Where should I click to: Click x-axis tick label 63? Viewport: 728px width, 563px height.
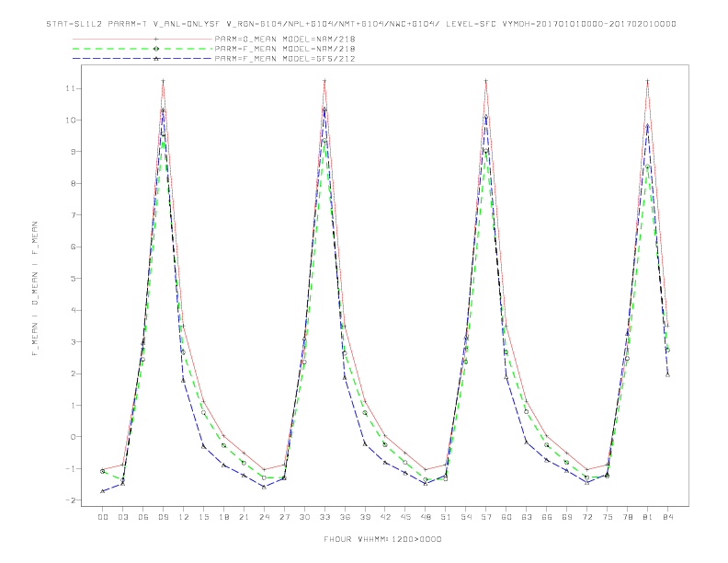click(x=527, y=517)
